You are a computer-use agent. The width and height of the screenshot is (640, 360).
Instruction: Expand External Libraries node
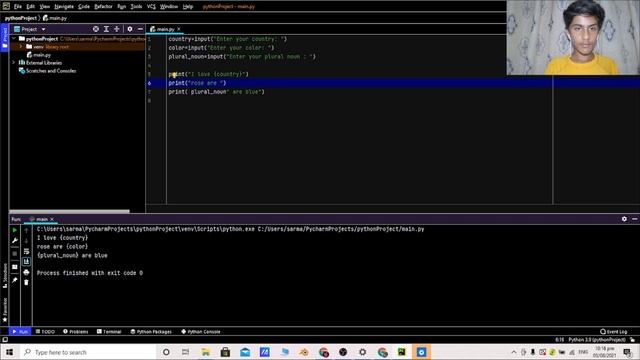[14, 63]
